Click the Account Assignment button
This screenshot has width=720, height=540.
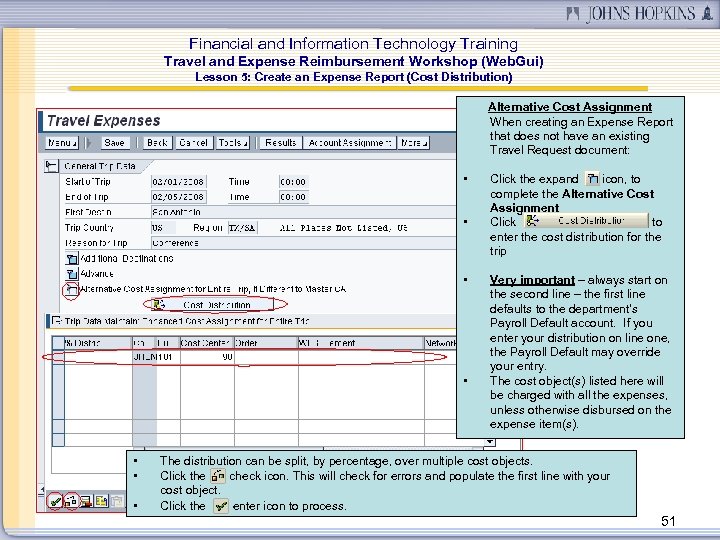pyautogui.click(x=349, y=143)
